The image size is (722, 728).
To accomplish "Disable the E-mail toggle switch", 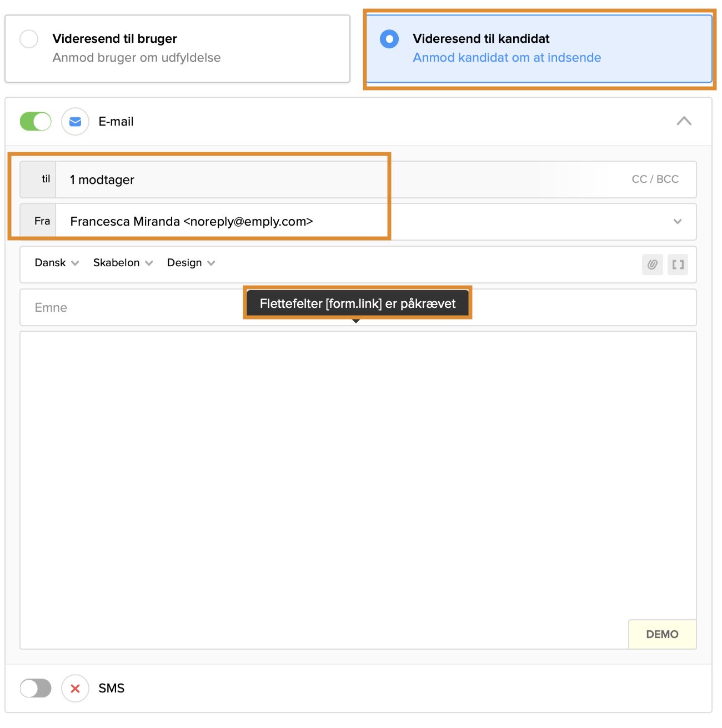I will [36, 122].
